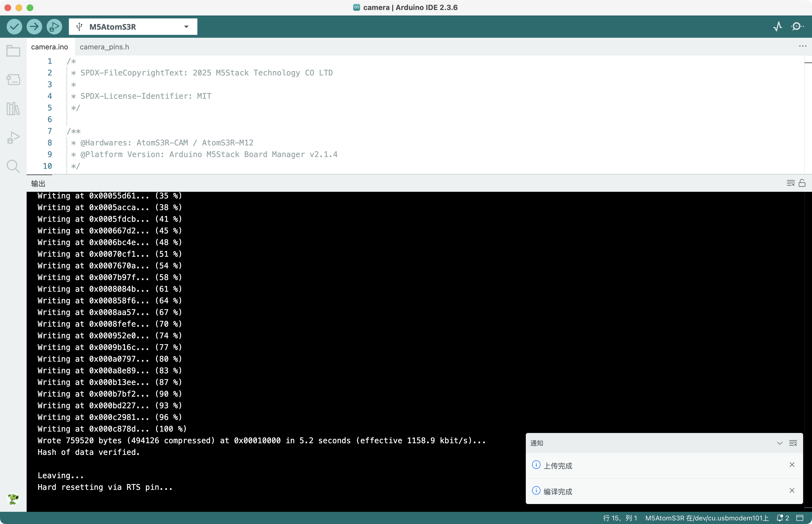
Task: Click the info icon beside 编译完成
Action: point(536,490)
